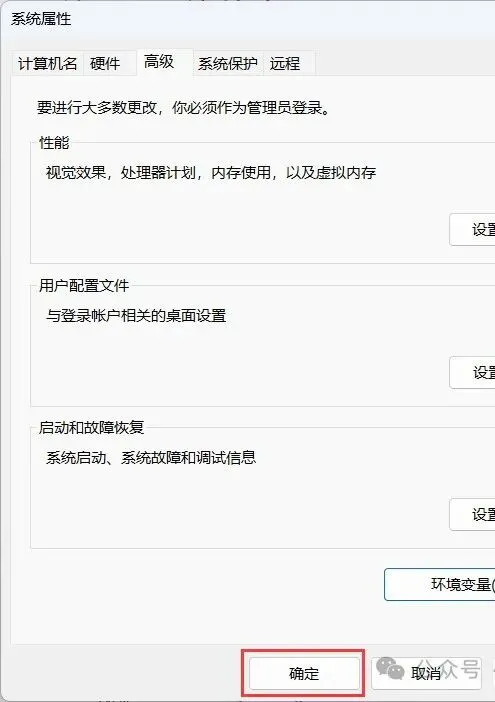Click the 系统启动、系统故障和调试信息 description

coord(151,458)
